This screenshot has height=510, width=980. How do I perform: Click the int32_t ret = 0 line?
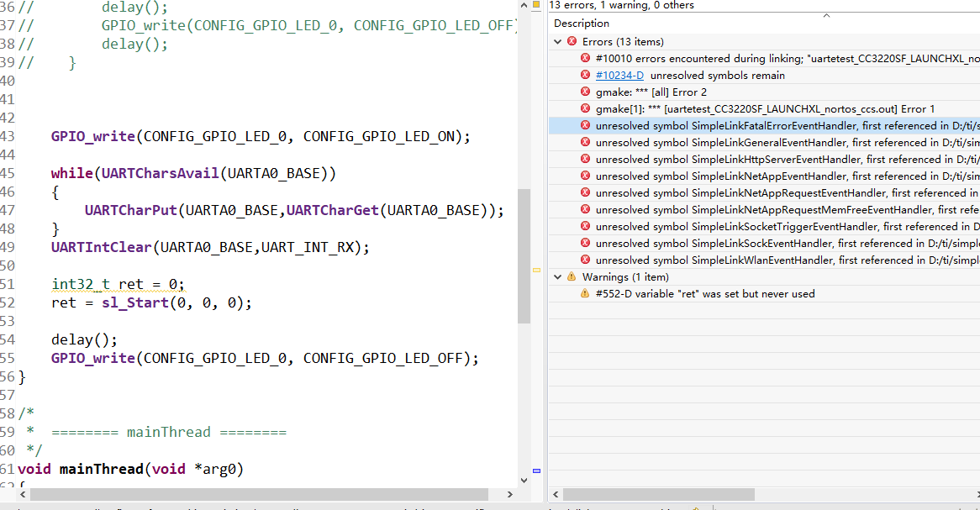tap(119, 285)
